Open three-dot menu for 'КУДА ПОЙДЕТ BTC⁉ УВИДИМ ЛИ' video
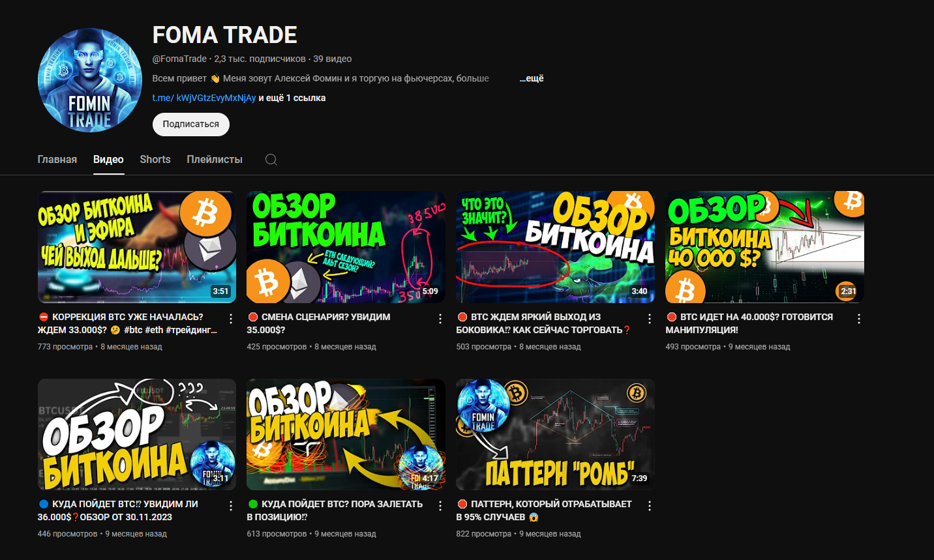Image resolution: width=934 pixels, height=560 pixels. click(231, 506)
